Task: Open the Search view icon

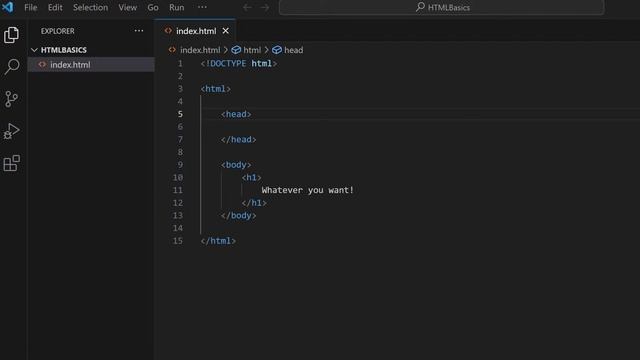Action: [x=11, y=67]
